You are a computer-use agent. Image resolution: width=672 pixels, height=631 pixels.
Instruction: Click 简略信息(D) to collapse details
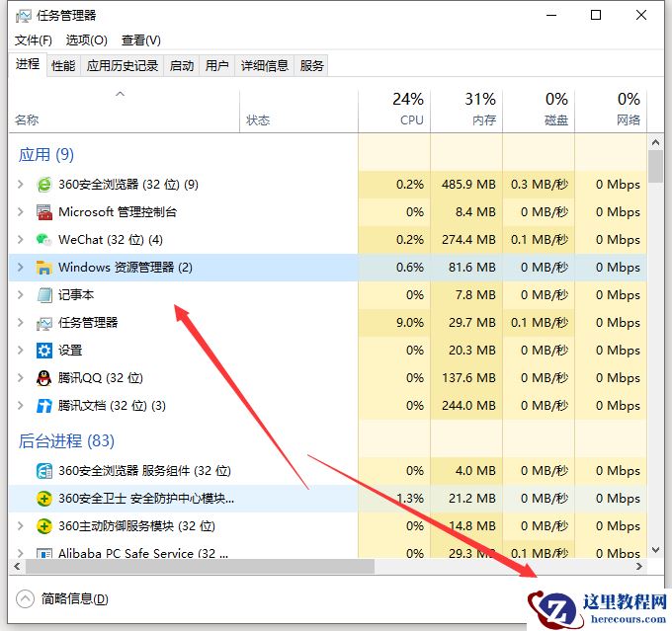[x=62, y=598]
